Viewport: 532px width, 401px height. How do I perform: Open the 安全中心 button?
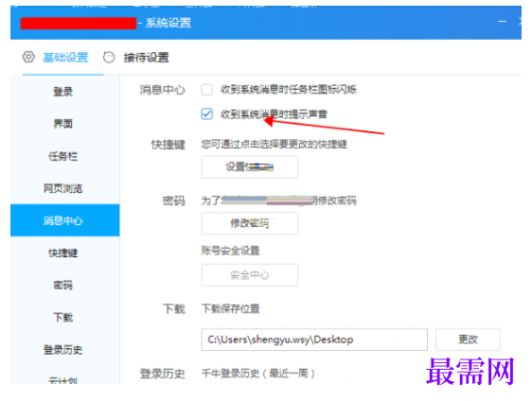(250, 275)
